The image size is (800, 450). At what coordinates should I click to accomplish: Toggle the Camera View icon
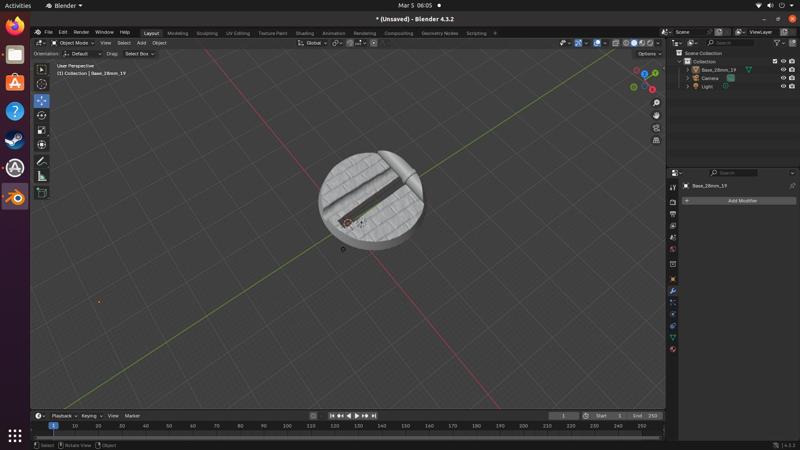[656, 128]
